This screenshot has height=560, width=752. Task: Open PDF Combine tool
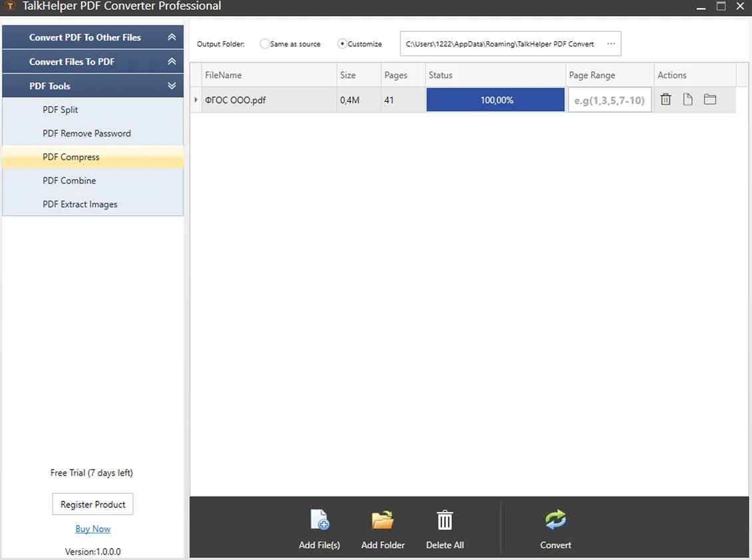click(93, 180)
